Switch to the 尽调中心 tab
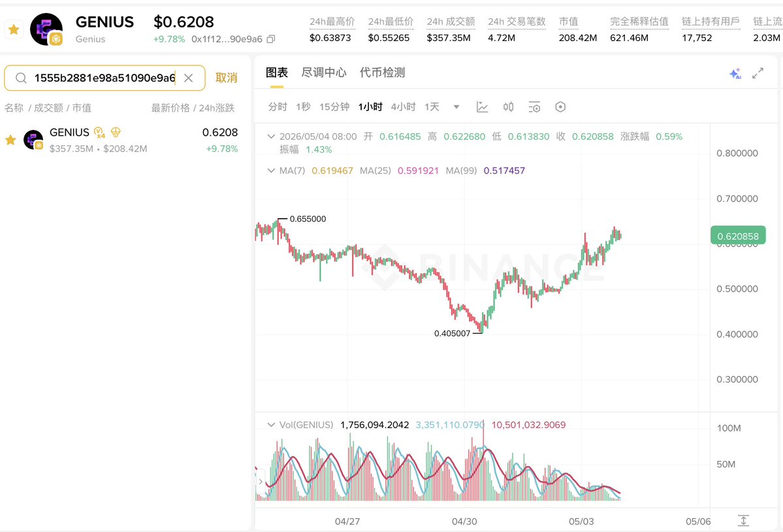The width and height of the screenshot is (783, 532). [324, 72]
